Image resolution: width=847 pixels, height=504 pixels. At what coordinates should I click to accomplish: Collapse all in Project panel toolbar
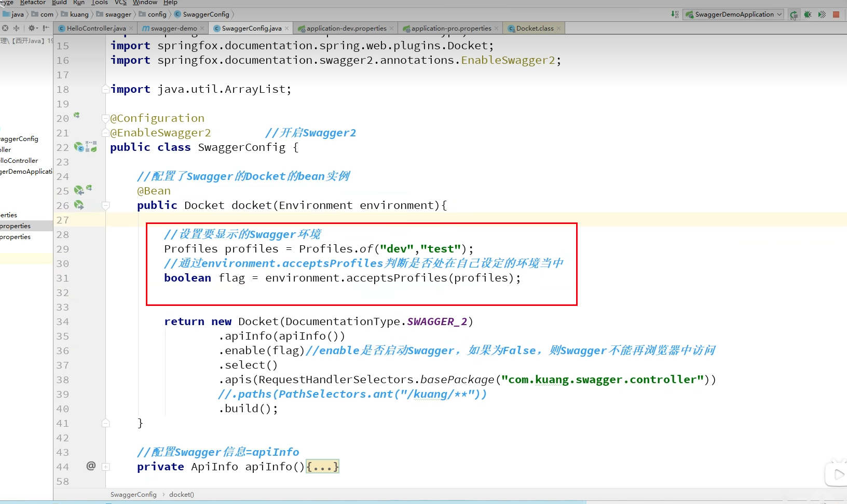tap(16, 28)
